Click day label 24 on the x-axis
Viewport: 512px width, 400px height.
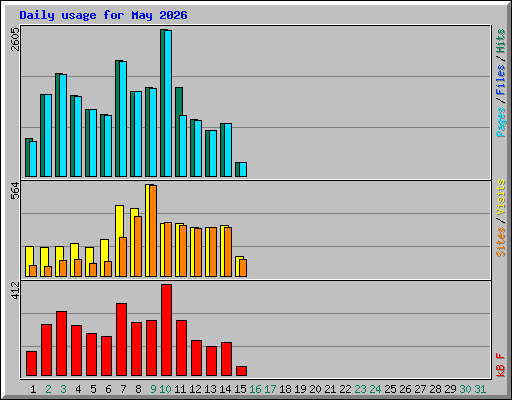(375, 389)
